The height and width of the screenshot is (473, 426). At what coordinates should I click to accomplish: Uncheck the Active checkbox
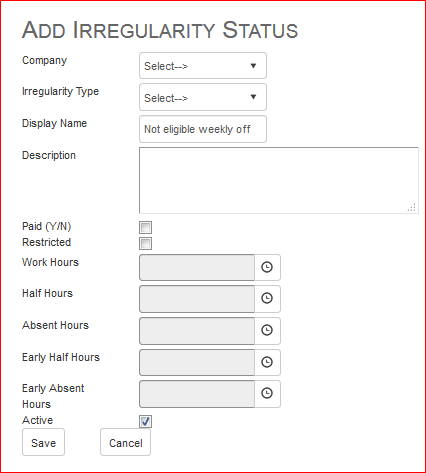tap(146, 421)
